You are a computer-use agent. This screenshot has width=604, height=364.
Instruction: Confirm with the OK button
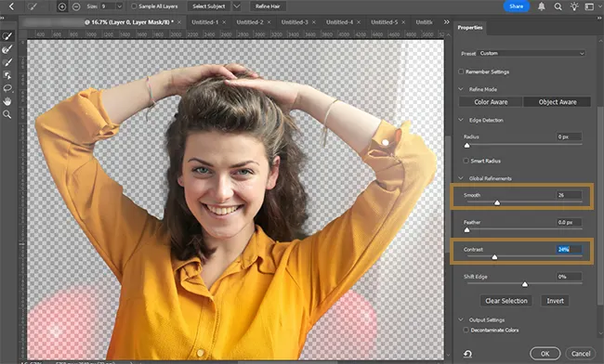(545, 354)
